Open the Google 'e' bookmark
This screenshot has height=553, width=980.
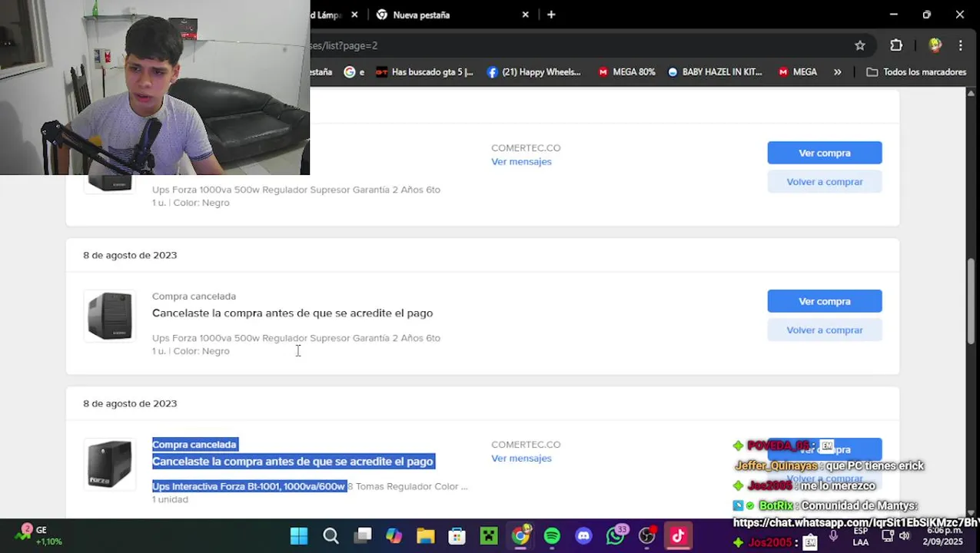tap(354, 71)
